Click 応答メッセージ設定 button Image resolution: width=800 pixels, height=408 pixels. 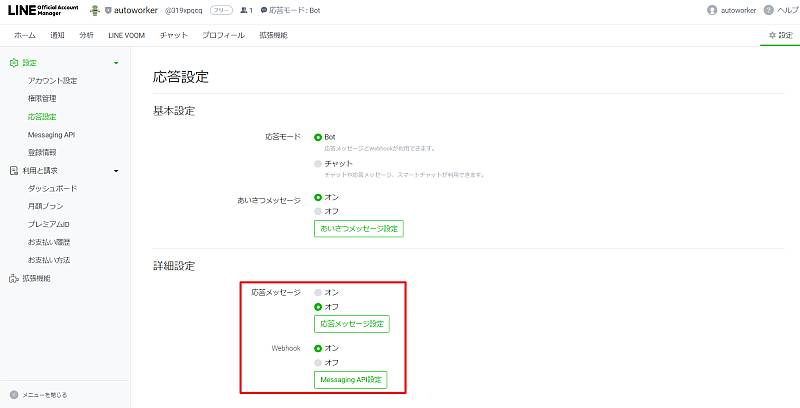[352, 324]
